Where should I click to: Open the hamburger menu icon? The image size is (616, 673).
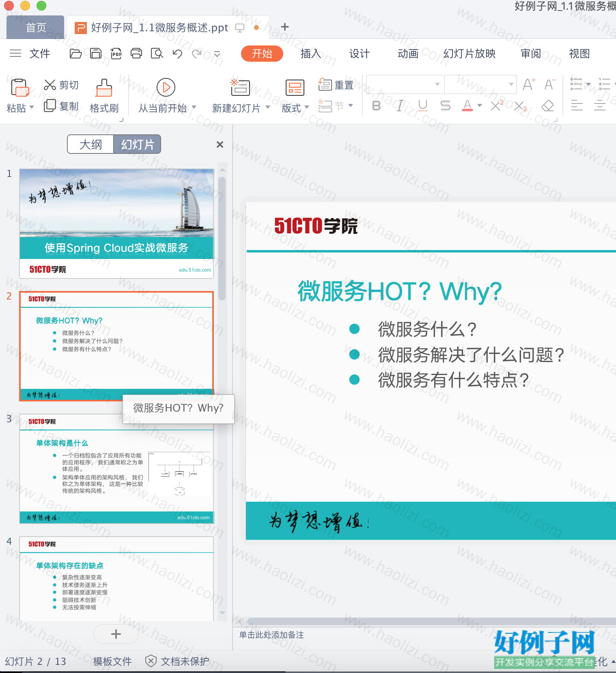pos(15,54)
